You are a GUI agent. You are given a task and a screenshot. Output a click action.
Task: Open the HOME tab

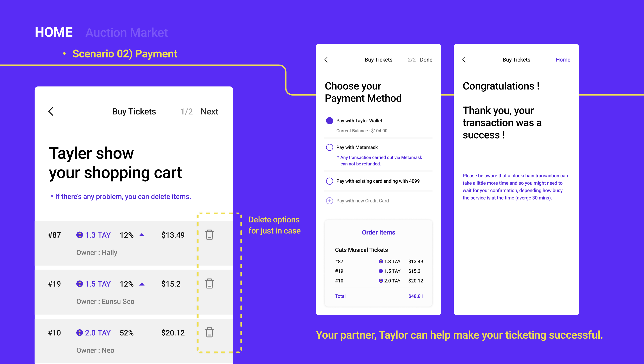(54, 32)
